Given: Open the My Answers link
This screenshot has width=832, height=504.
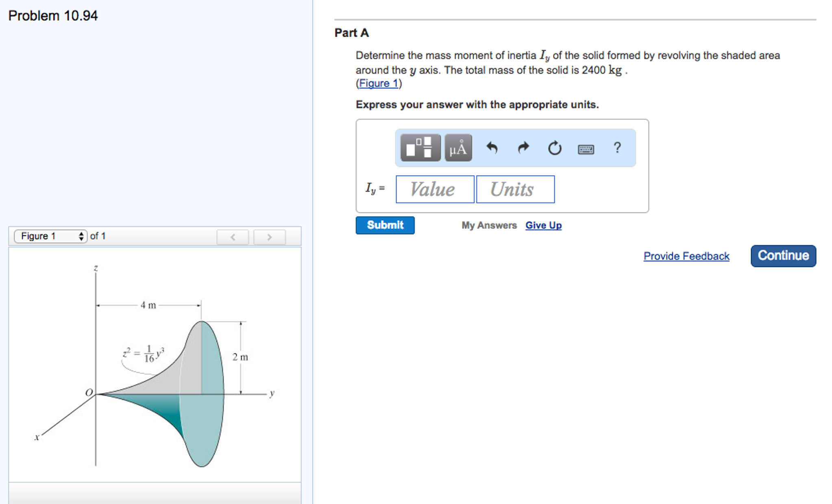Looking at the screenshot, I should 489,225.
